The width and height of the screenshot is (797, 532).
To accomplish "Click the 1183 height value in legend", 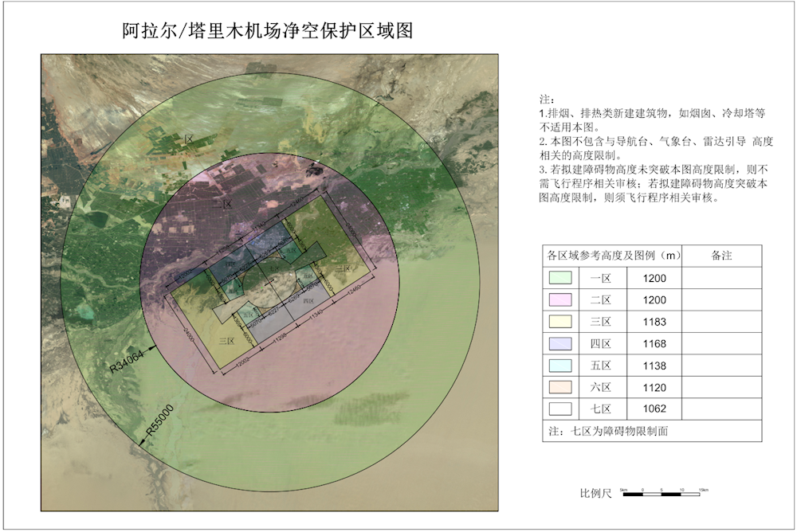I will point(652,322).
